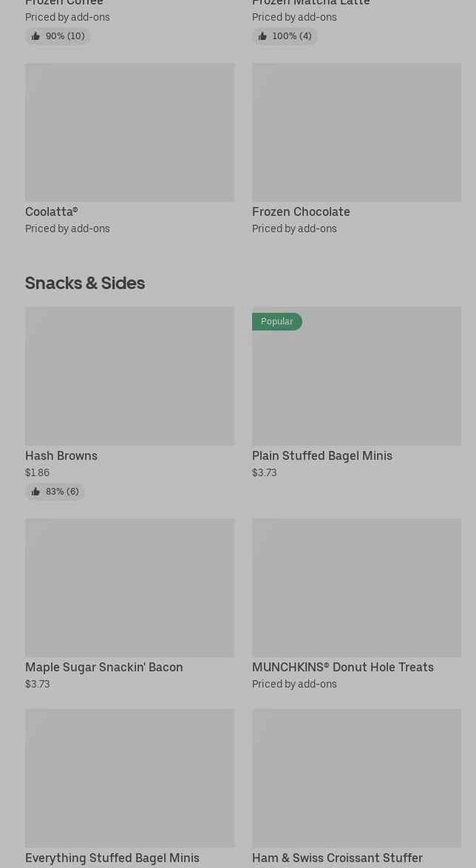Image resolution: width=476 pixels, height=868 pixels.
Task: Click the 90% thumbs-up rating icon
Action: [x=35, y=36]
